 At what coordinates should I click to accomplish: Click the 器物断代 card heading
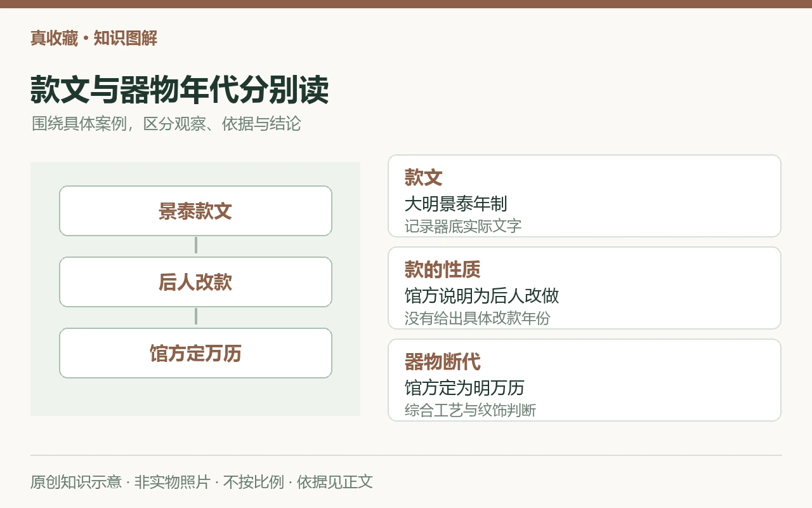(x=442, y=362)
